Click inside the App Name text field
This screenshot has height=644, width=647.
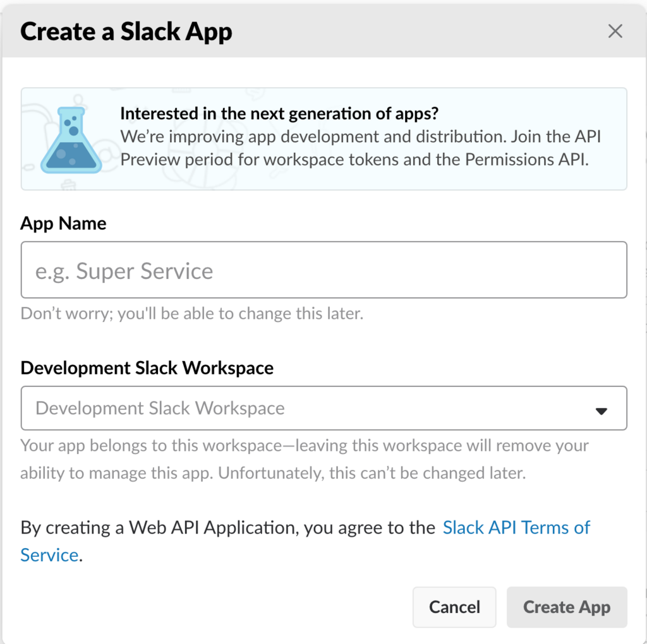323,270
